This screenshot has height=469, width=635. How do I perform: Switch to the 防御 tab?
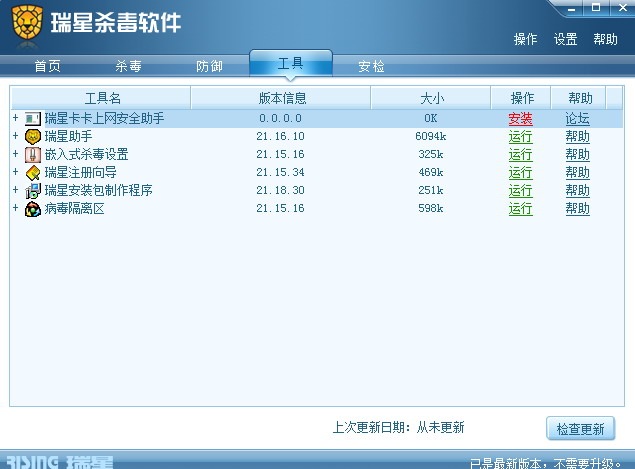tap(209, 66)
